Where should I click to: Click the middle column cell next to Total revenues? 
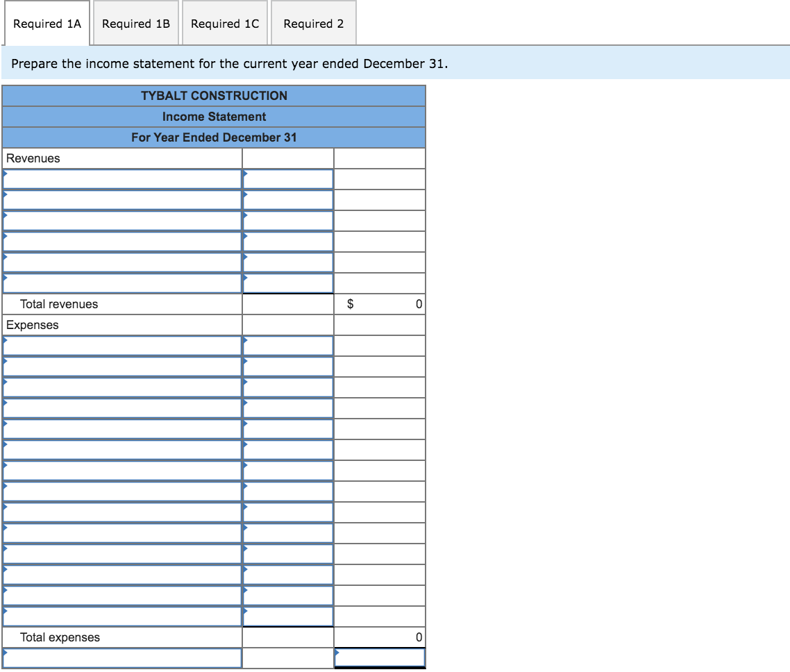pos(287,303)
